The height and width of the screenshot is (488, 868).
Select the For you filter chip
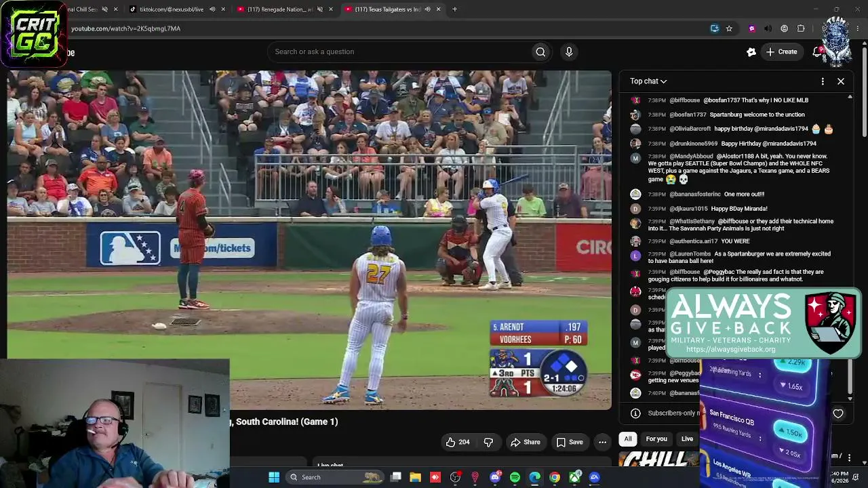656,439
